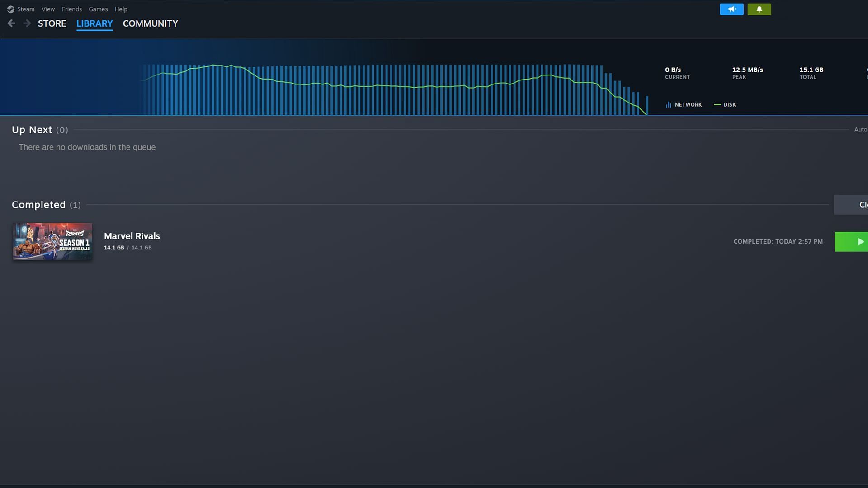Click the green notification bell icon
The width and height of the screenshot is (868, 488).
tap(759, 9)
